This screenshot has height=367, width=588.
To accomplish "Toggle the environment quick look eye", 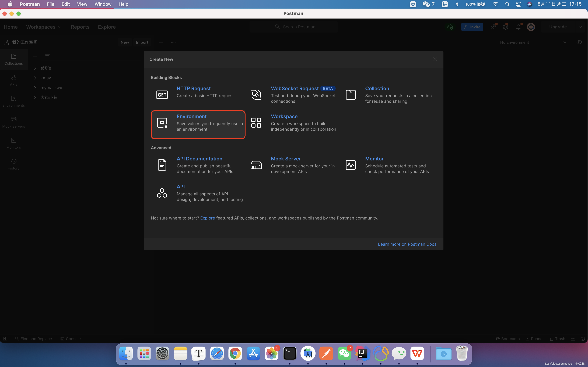I will pyautogui.click(x=579, y=42).
